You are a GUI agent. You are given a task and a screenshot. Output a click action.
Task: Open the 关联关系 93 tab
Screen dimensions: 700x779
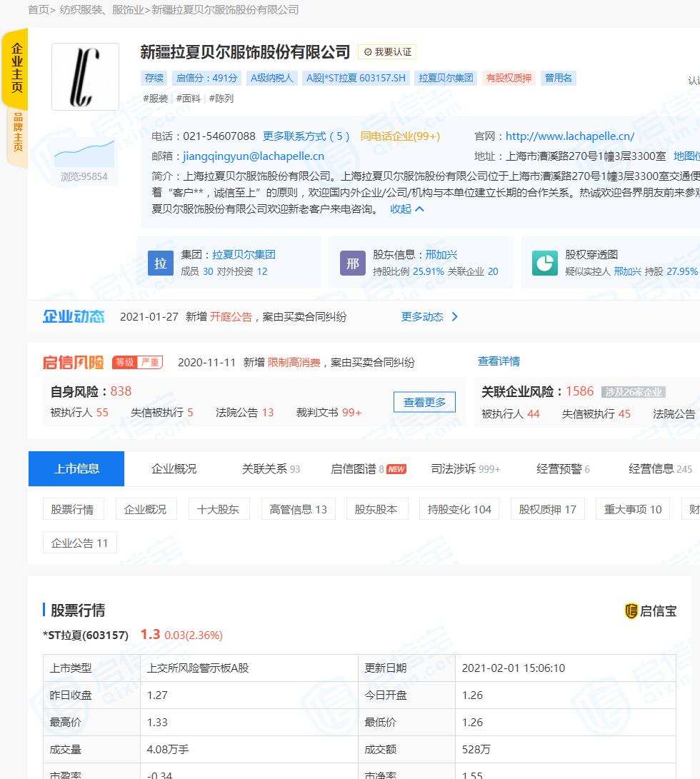click(x=271, y=468)
